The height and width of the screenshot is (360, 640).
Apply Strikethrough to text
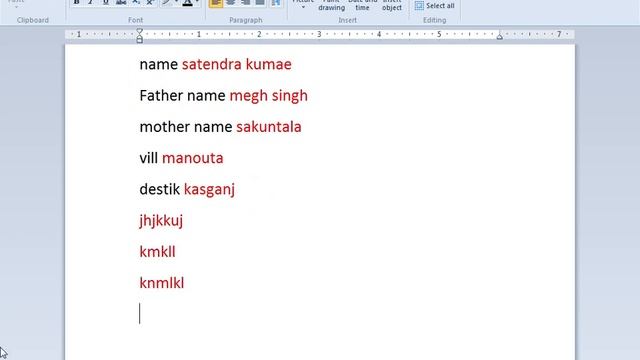(x=121, y=2)
